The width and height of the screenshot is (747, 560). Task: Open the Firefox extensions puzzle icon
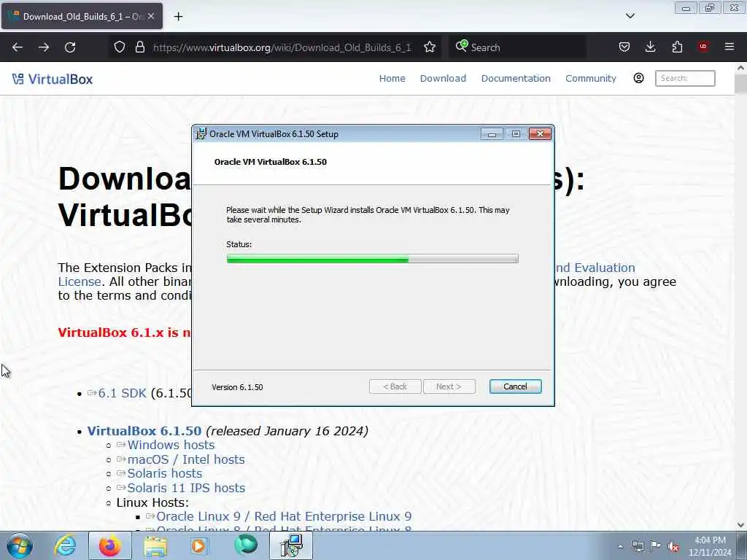coord(677,47)
